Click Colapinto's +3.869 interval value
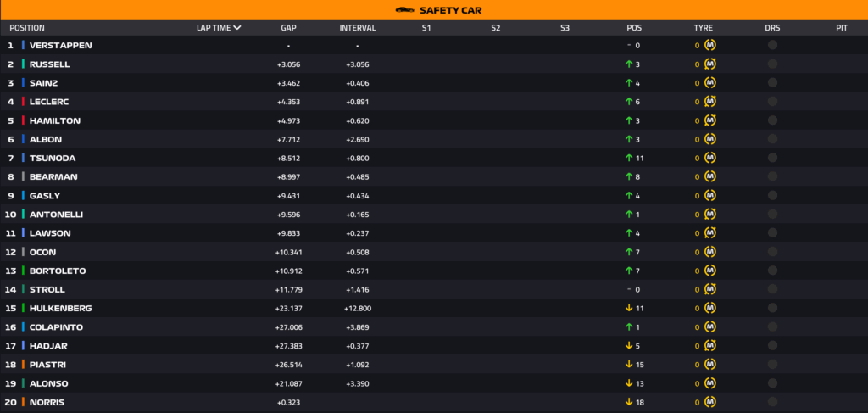This screenshot has height=413, width=868. click(358, 327)
